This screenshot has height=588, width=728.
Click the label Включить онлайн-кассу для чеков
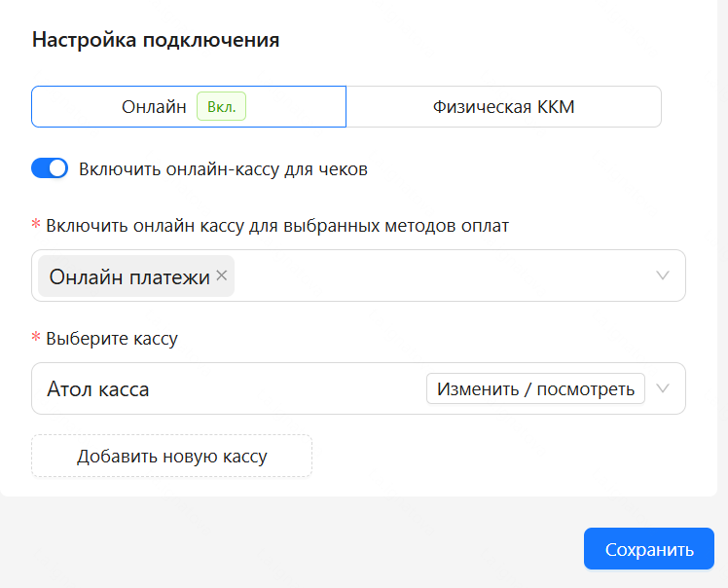pyautogui.click(x=223, y=169)
